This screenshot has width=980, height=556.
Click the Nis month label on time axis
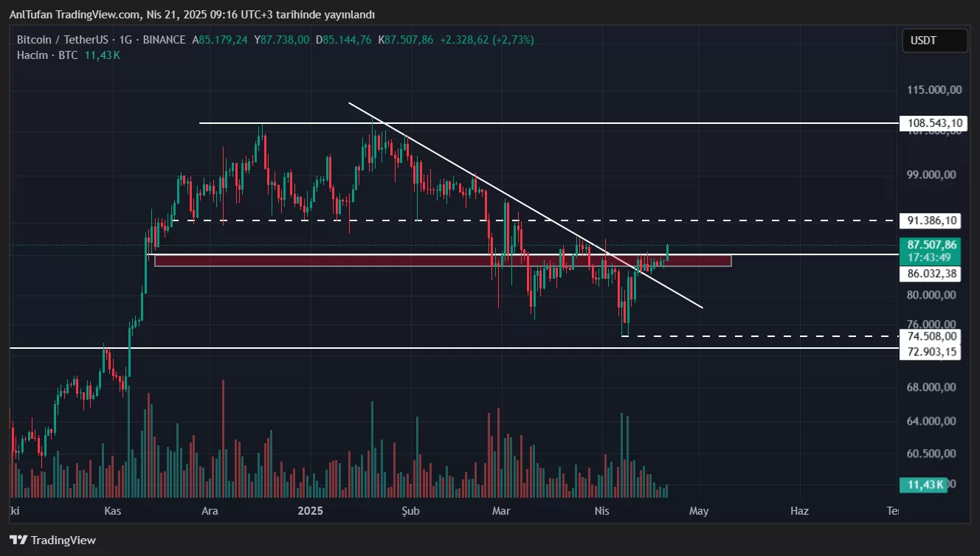click(x=602, y=511)
